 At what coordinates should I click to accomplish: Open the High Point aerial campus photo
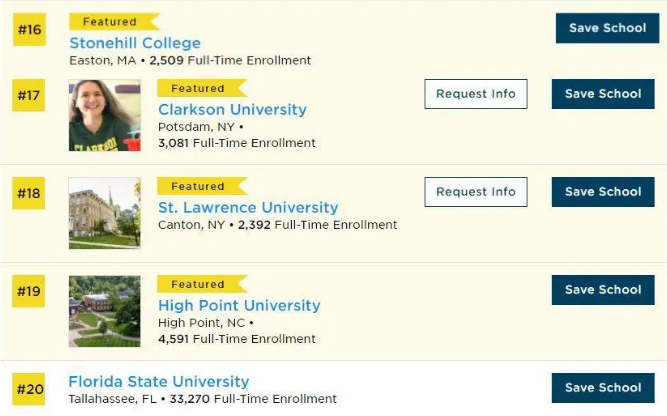104,311
